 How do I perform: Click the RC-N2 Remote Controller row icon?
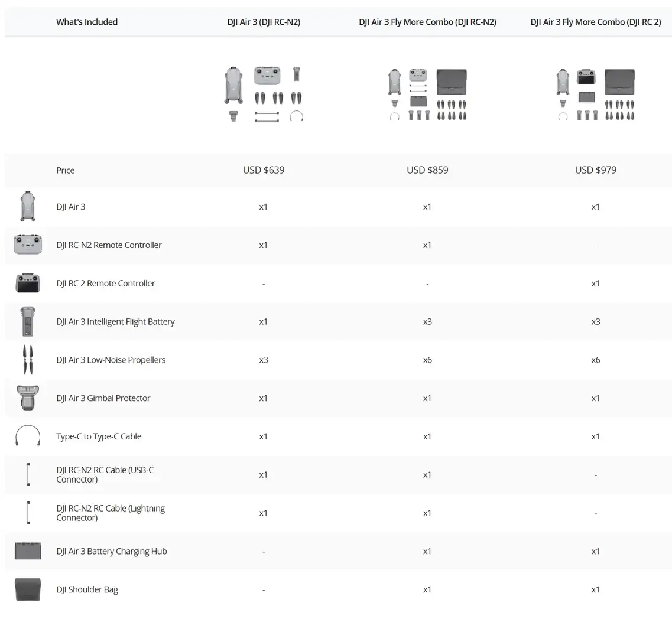tap(28, 245)
